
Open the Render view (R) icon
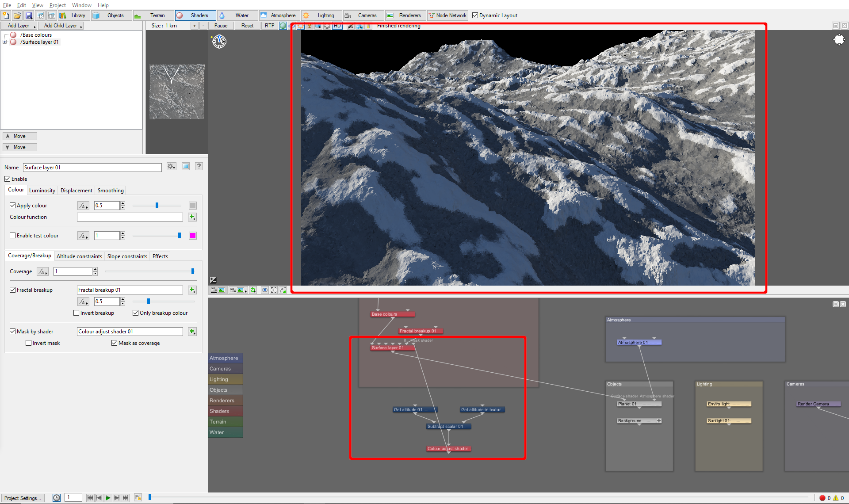pos(40,15)
